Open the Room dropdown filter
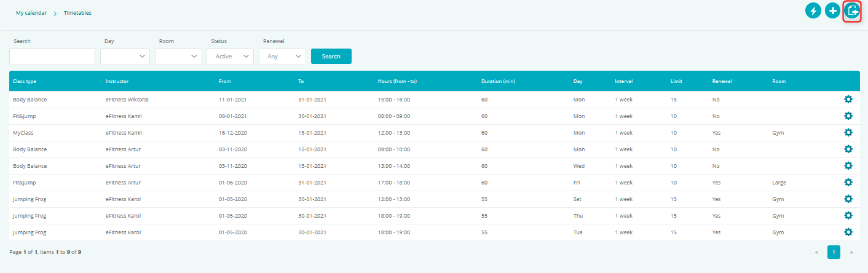The width and height of the screenshot is (868, 273). point(178,57)
